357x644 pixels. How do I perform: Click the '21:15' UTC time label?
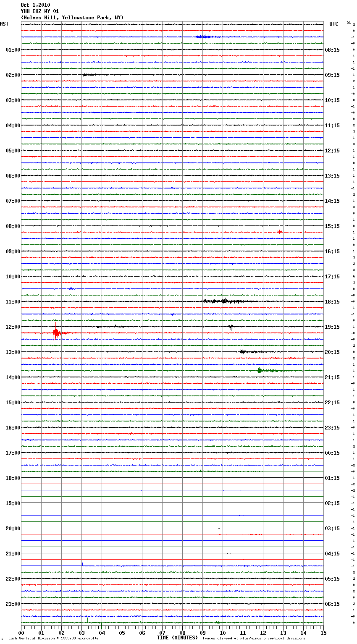(332, 377)
